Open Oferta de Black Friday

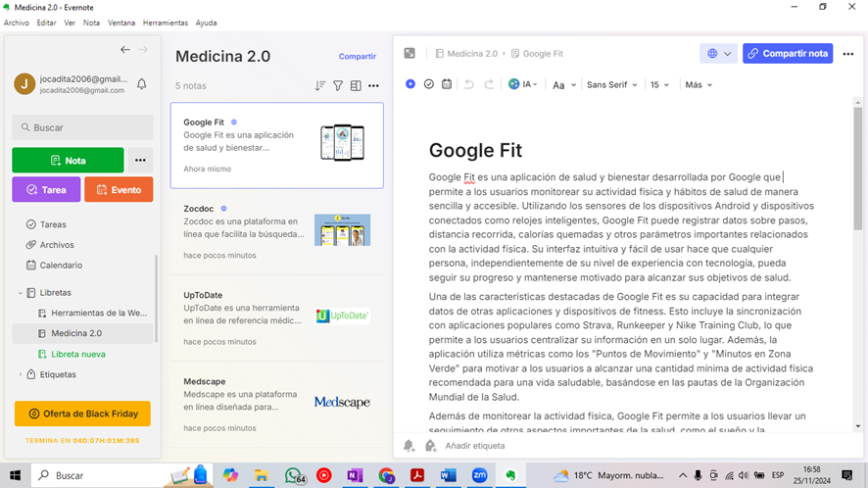pyautogui.click(x=82, y=414)
